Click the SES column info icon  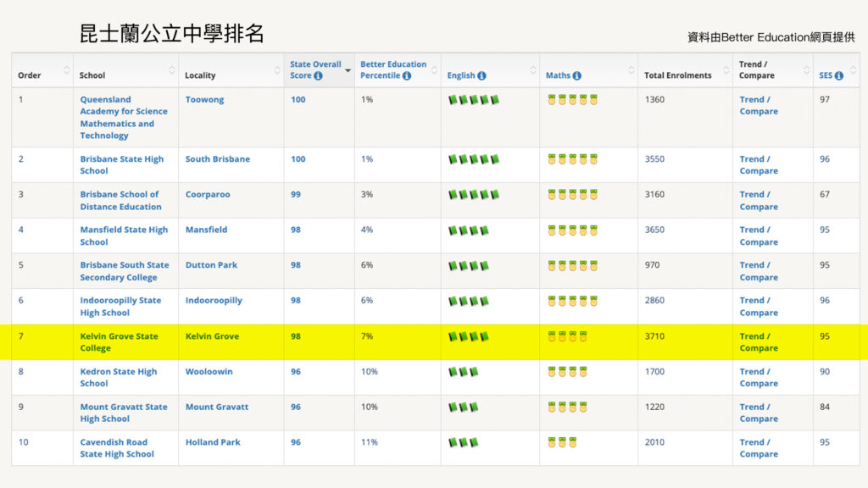839,75
